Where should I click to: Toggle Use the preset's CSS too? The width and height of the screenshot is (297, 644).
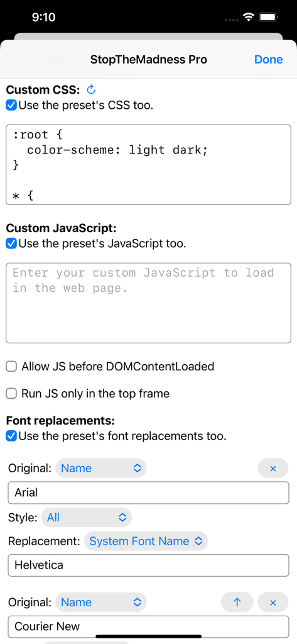pos(11,105)
